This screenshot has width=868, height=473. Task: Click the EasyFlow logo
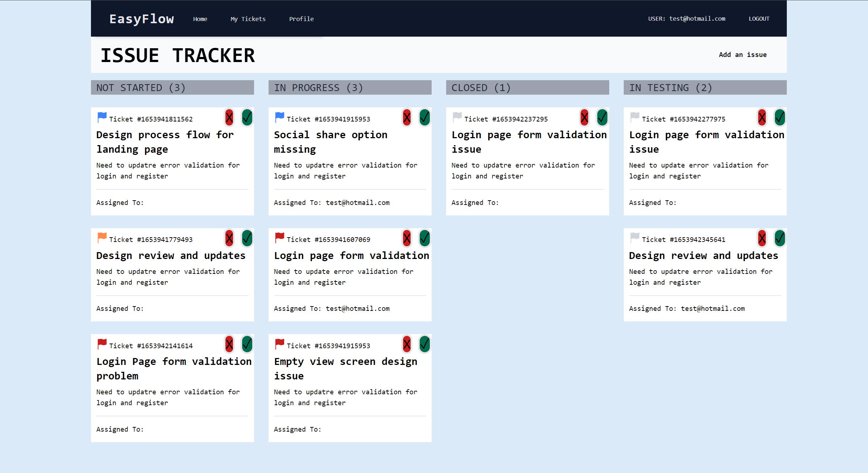coord(141,18)
